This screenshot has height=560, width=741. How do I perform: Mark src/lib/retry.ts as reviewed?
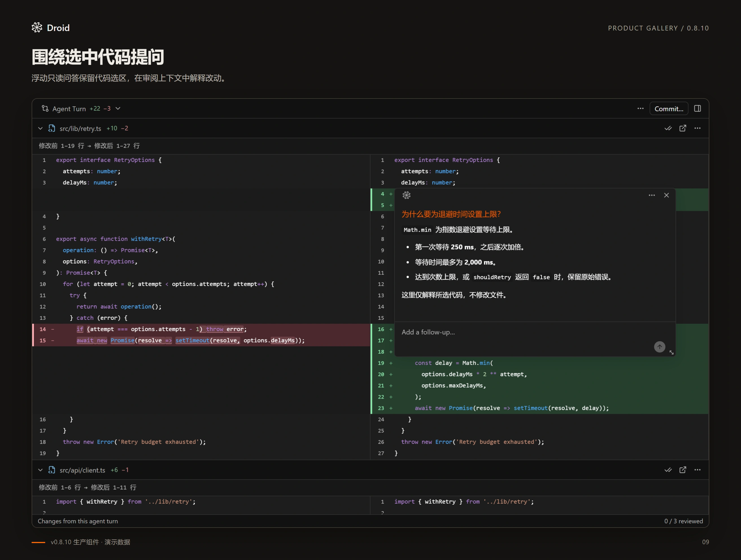click(668, 128)
